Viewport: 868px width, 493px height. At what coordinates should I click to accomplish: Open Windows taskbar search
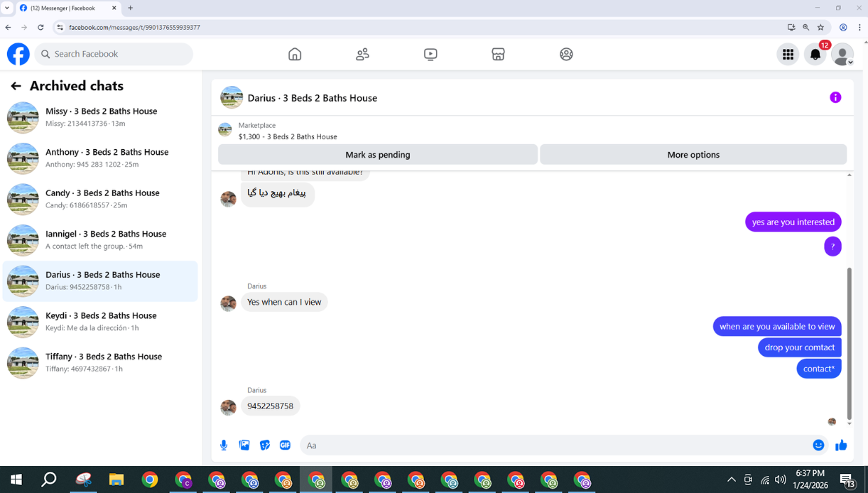[49, 480]
